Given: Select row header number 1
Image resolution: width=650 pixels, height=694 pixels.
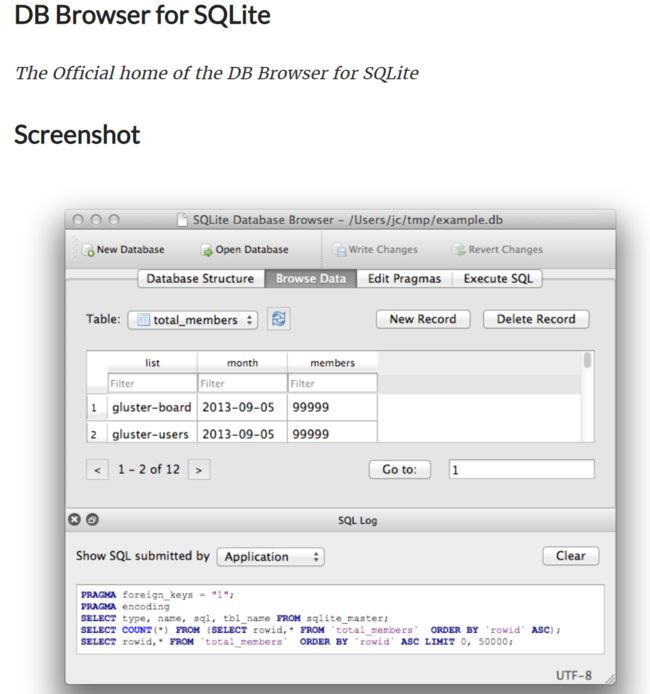Looking at the screenshot, I should point(97,407).
